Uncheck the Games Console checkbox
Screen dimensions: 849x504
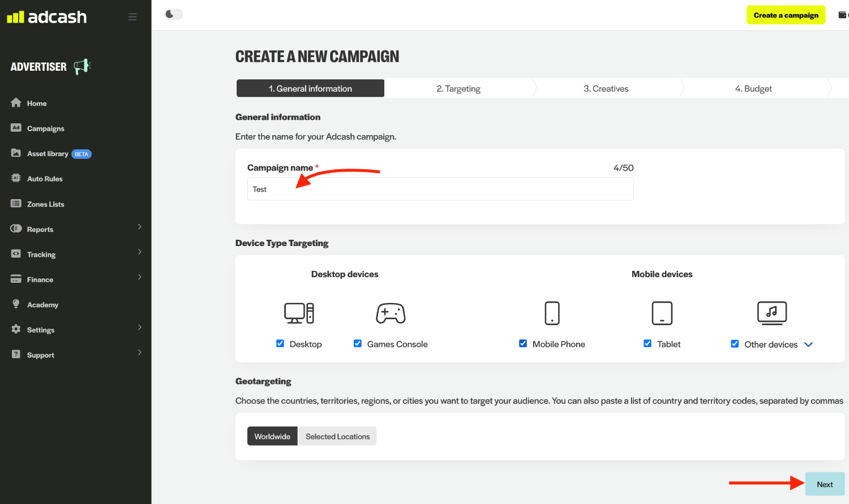[x=358, y=343]
